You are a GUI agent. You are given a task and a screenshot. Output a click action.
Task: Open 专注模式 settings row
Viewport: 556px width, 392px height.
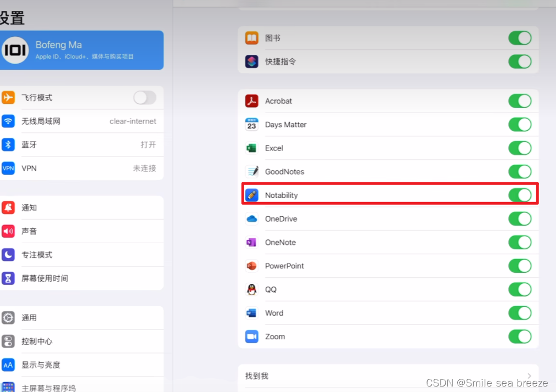(x=82, y=255)
